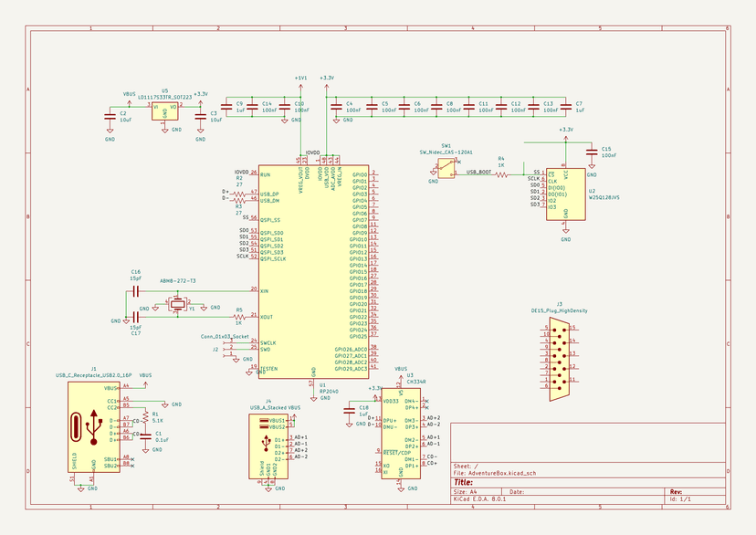The image size is (756, 535).
Task: Select the C1 0.1uF capacitor
Action: (145, 436)
